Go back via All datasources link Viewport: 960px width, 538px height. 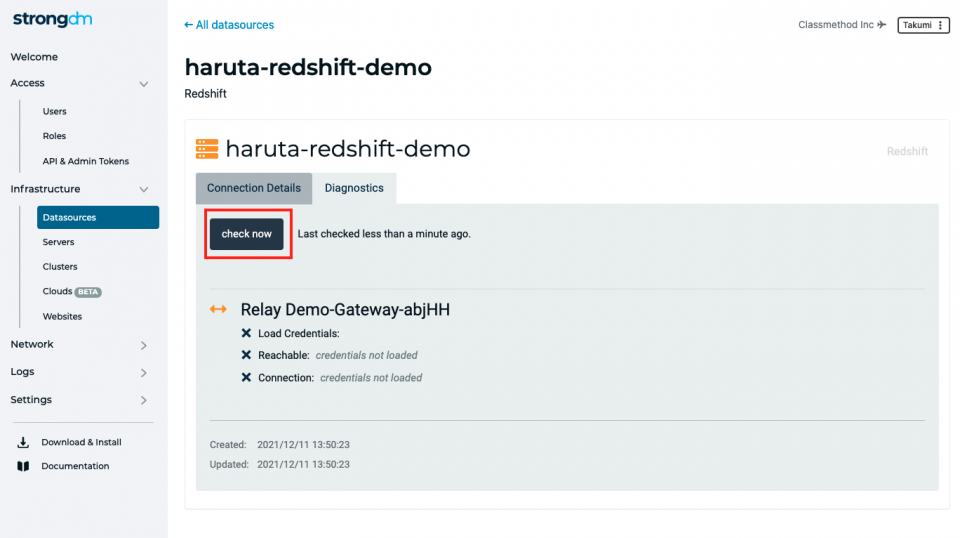tap(229, 25)
